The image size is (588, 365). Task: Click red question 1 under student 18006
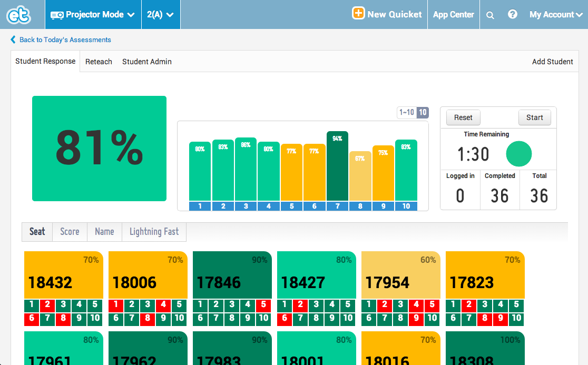[116, 305]
